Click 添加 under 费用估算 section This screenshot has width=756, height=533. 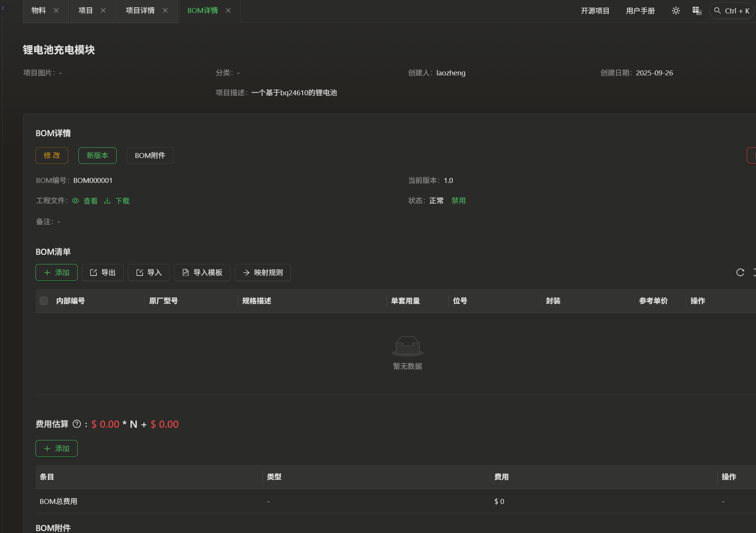[x=57, y=448]
